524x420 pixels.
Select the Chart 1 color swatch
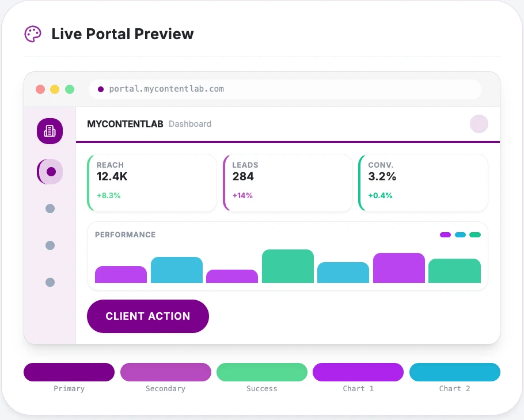tap(358, 372)
